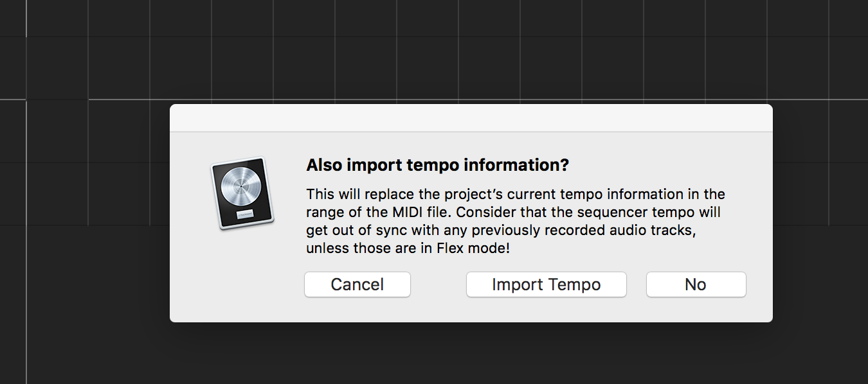
Task: Click the Logic Pro icon in dialog
Action: click(x=242, y=193)
